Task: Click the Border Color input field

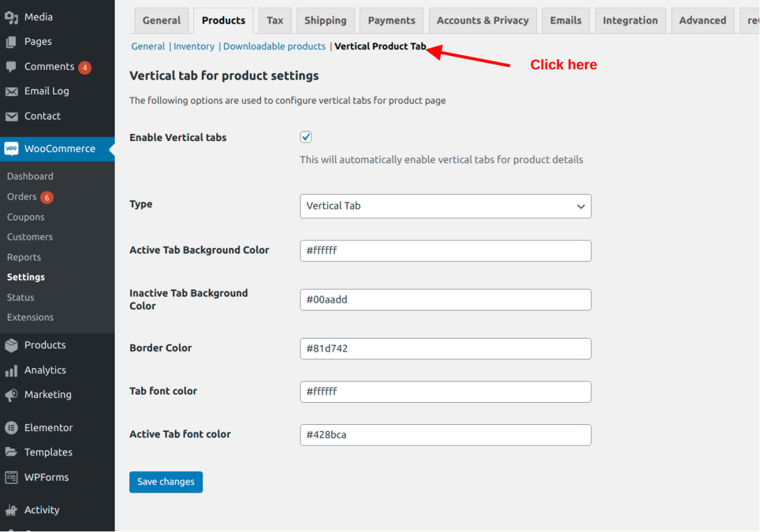Action: coord(446,348)
